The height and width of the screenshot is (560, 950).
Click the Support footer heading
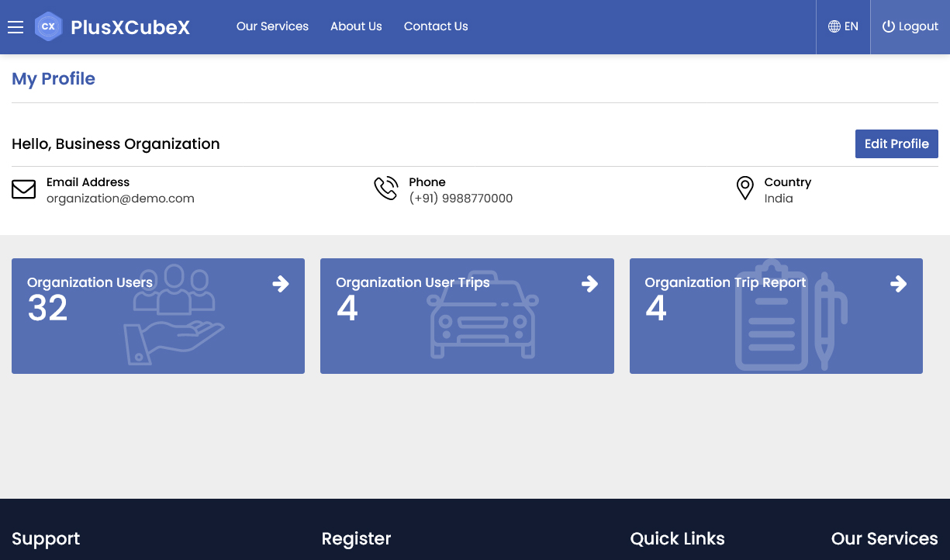[x=46, y=539]
